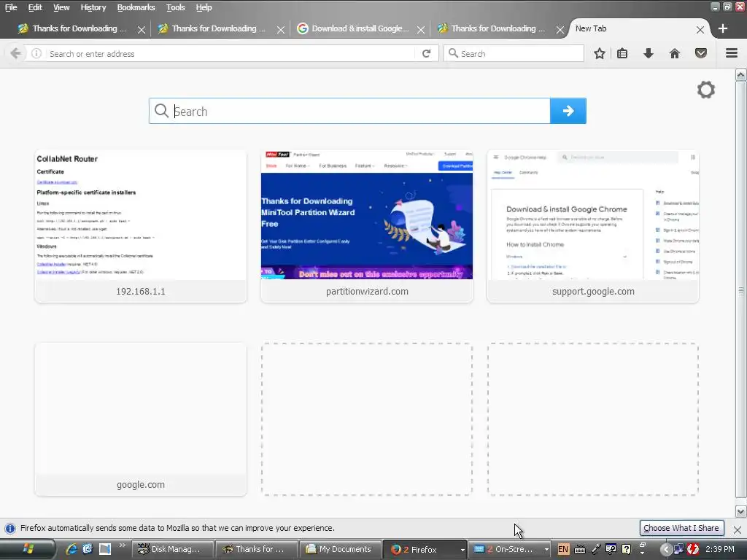Click the new tab plus button

723,28
